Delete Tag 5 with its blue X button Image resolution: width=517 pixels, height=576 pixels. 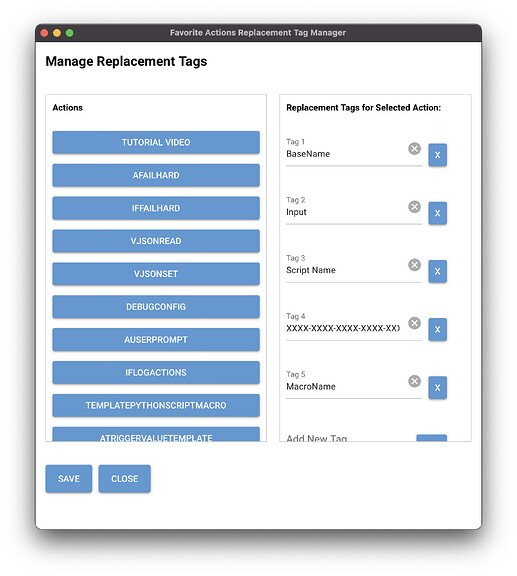click(437, 388)
